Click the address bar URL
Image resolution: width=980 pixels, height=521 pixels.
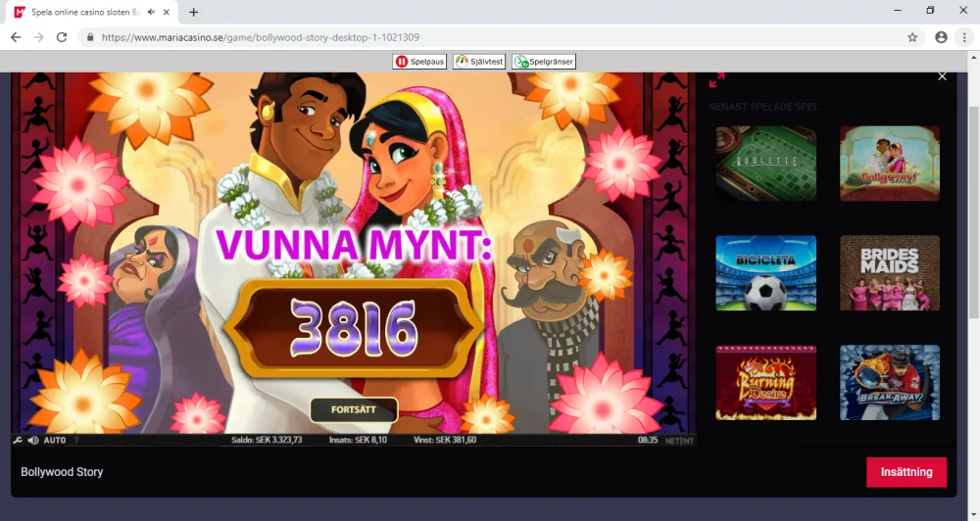click(261, 37)
